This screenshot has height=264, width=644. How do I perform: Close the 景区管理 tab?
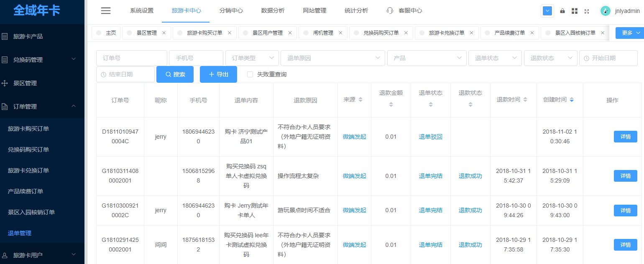click(x=164, y=33)
